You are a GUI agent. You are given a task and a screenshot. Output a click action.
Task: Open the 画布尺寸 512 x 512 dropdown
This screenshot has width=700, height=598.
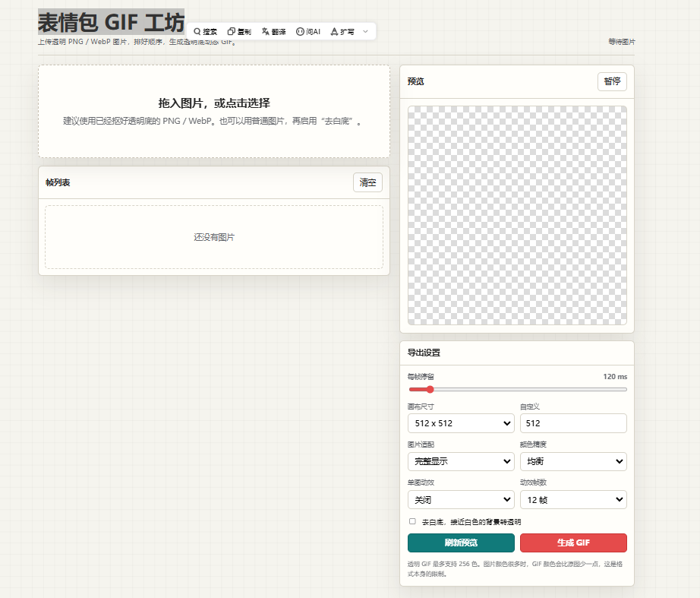pos(461,423)
